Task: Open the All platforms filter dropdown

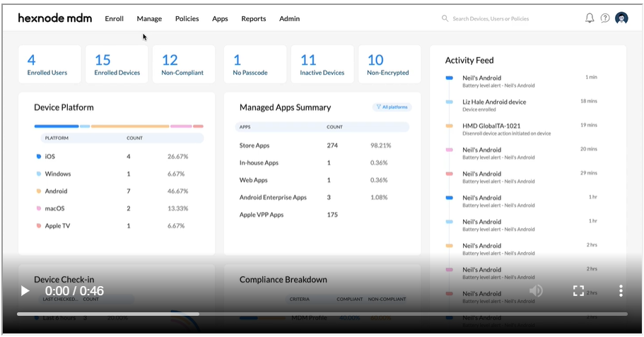Action: pos(392,107)
